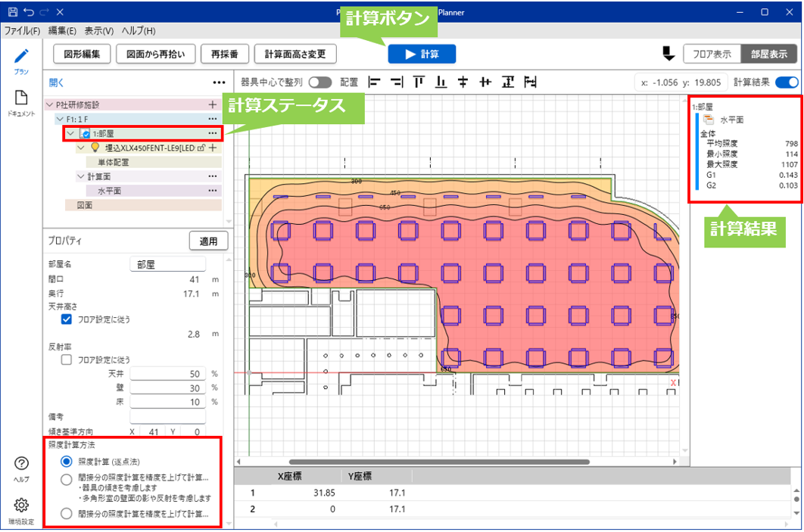Viewport: 804px width, 532px height.
Task: Click the black download arrow icon
Action: pyautogui.click(x=668, y=54)
